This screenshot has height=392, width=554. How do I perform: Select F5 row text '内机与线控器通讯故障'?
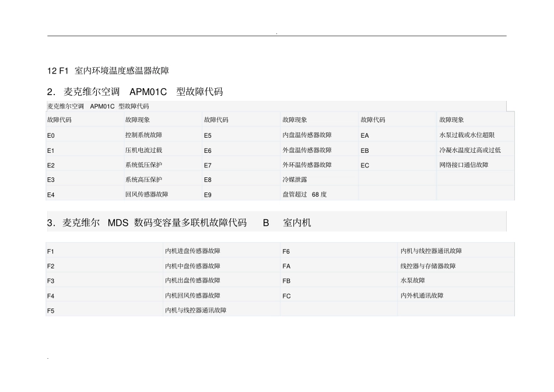pos(196,310)
